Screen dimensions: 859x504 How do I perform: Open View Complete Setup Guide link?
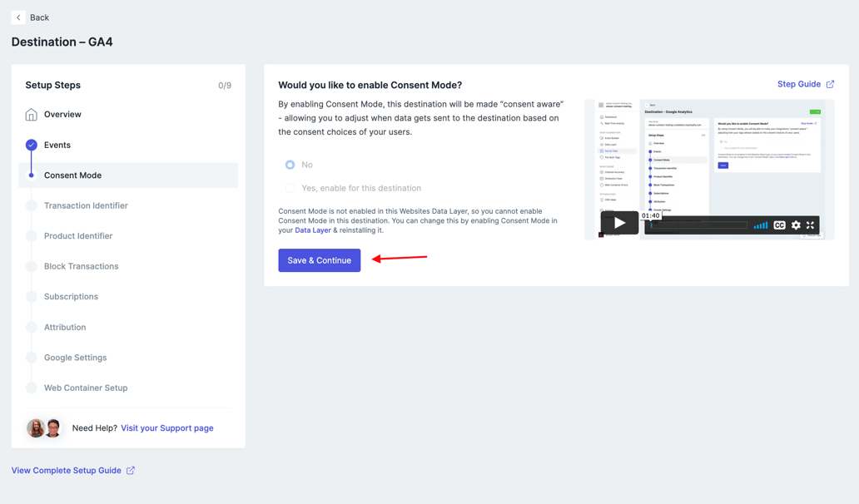pos(67,471)
